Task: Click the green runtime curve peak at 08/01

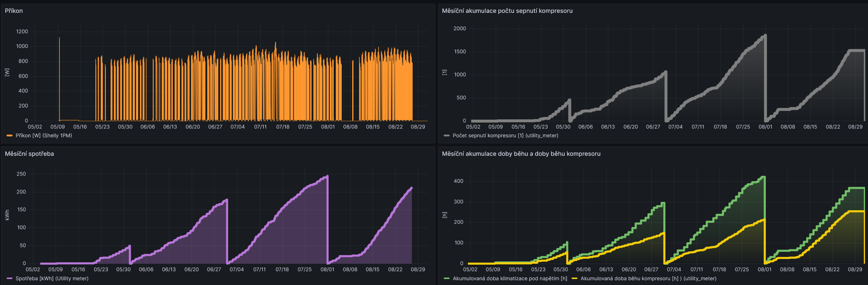Action: (764, 177)
